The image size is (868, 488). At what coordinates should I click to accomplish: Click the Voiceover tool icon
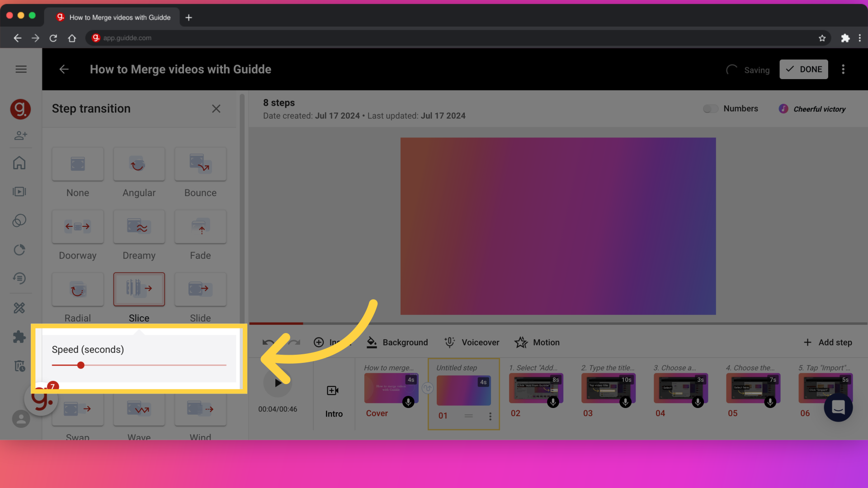tap(451, 342)
